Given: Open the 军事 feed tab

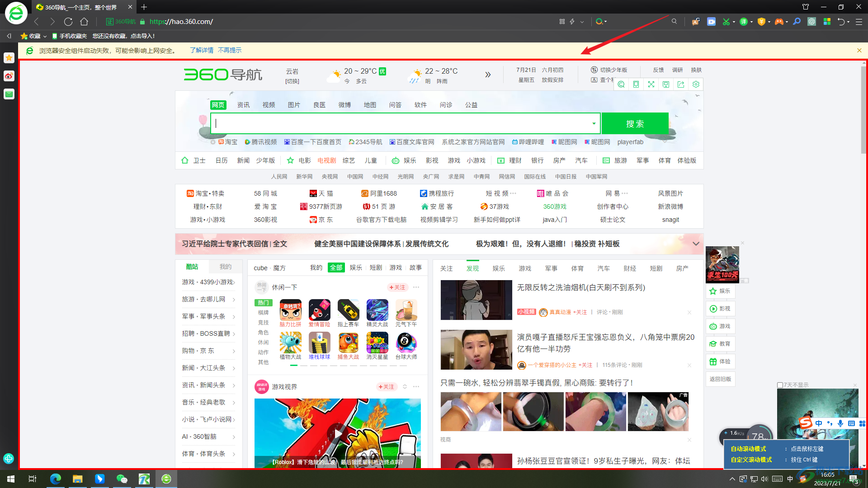Looking at the screenshot, I should (x=551, y=268).
